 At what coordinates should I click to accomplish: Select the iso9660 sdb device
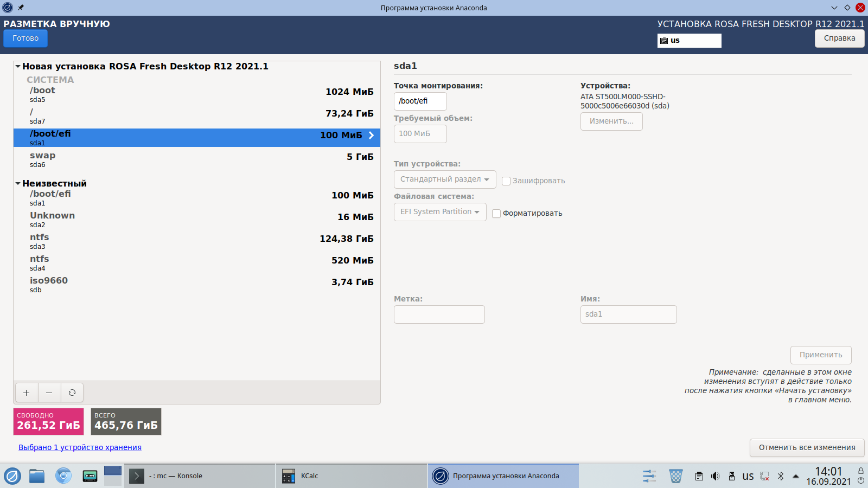(197, 285)
